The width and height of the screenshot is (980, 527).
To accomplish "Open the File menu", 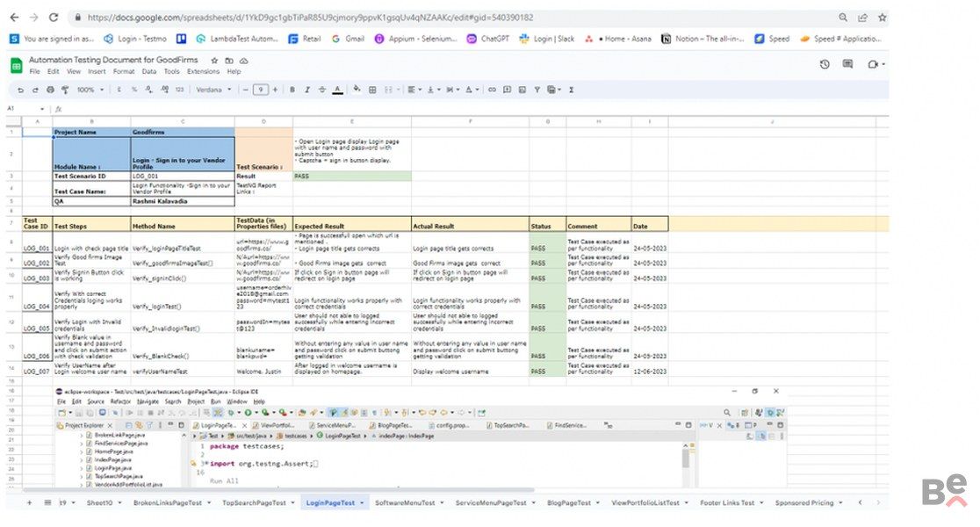I will [x=35, y=71].
